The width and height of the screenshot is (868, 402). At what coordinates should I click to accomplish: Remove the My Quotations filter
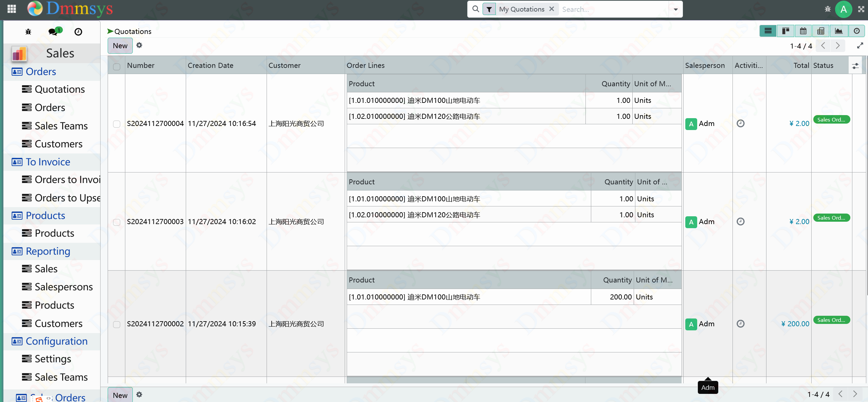click(x=552, y=9)
